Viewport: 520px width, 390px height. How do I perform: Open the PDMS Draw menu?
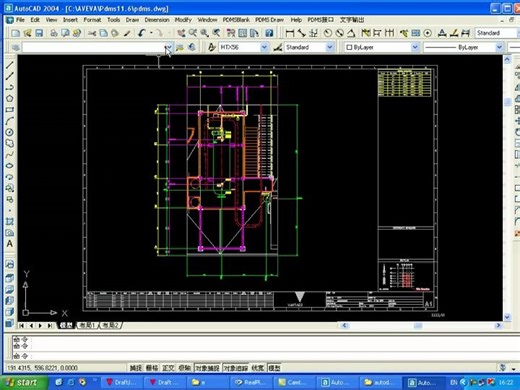pyautogui.click(x=269, y=20)
